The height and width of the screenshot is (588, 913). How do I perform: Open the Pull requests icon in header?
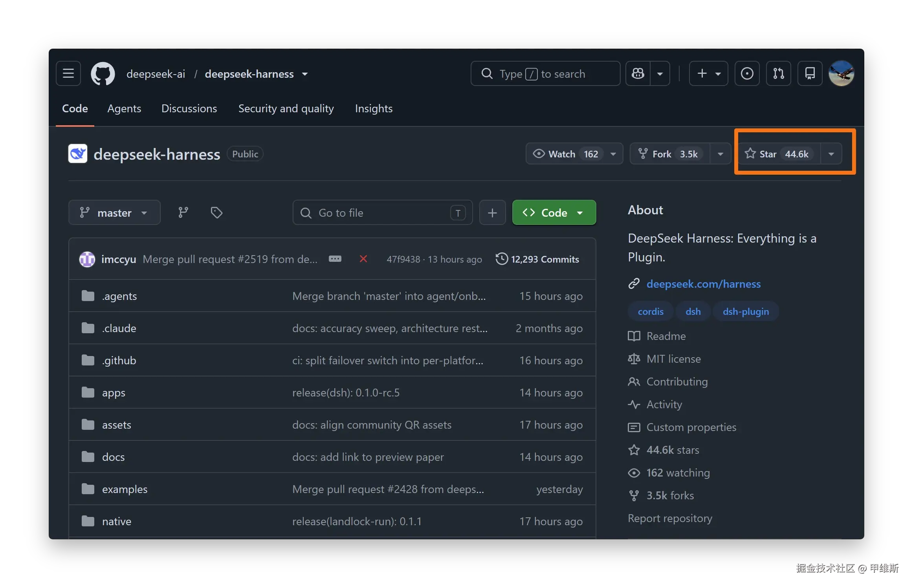coord(778,73)
